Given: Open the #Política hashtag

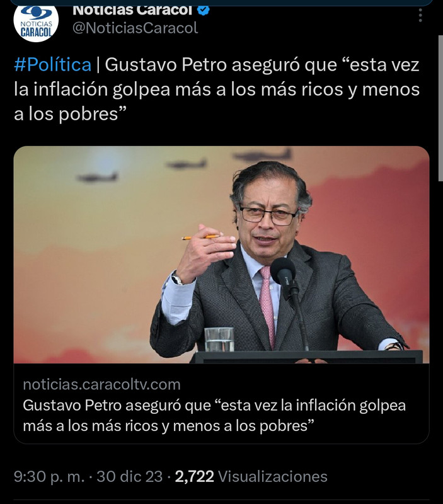Looking at the screenshot, I should (53, 65).
